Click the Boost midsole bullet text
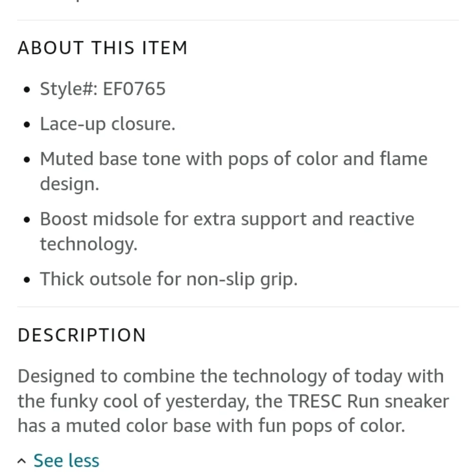The width and height of the screenshot is (476, 476). (x=227, y=231)
